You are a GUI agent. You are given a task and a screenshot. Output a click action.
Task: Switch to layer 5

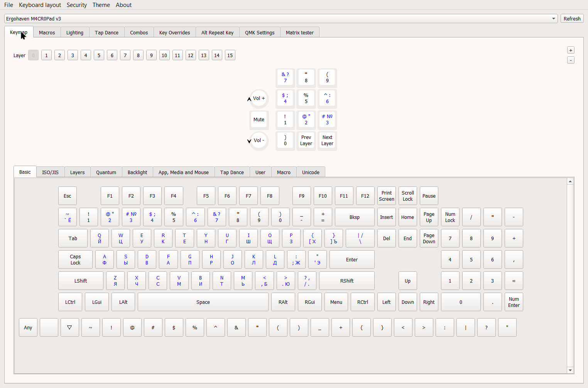point(99,55)
